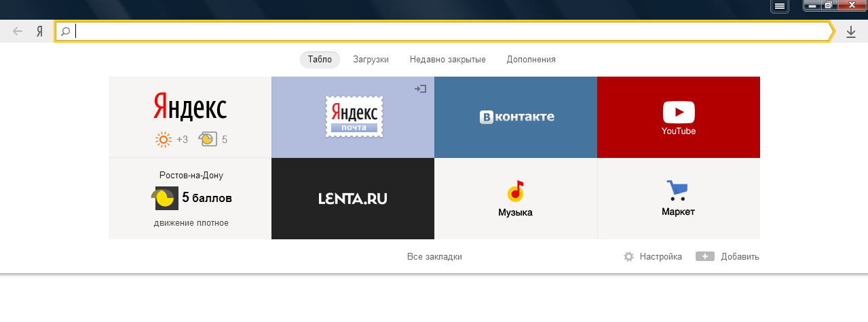
Task: Click the Ростов-на-Дону city label
Action: point(191,175)
